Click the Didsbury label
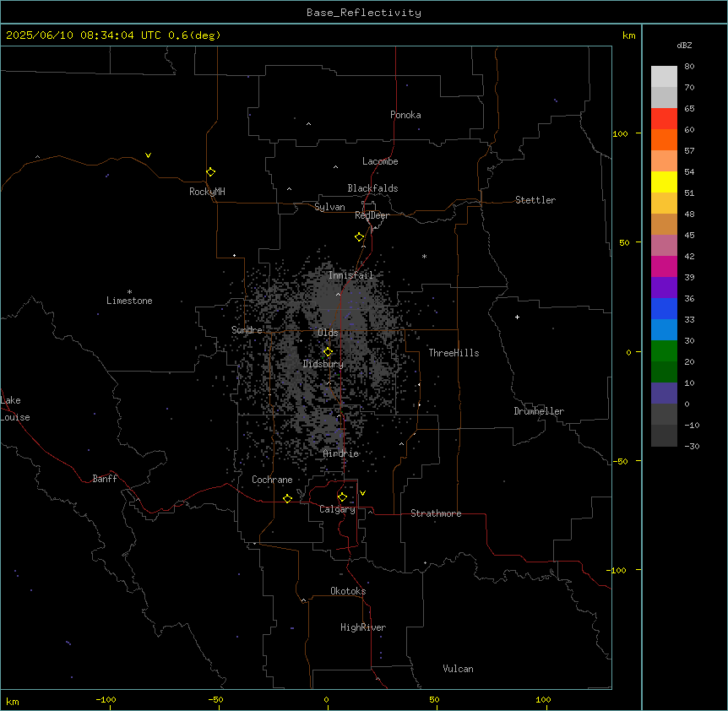 tap(323, 364)
